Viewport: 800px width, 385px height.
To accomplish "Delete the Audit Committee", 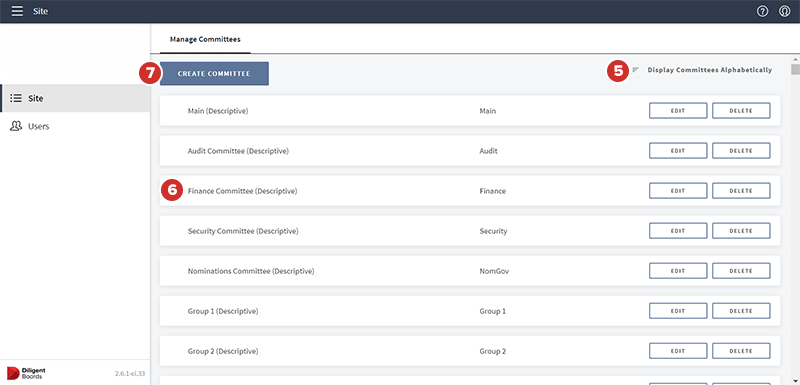I will click(741, 150).
